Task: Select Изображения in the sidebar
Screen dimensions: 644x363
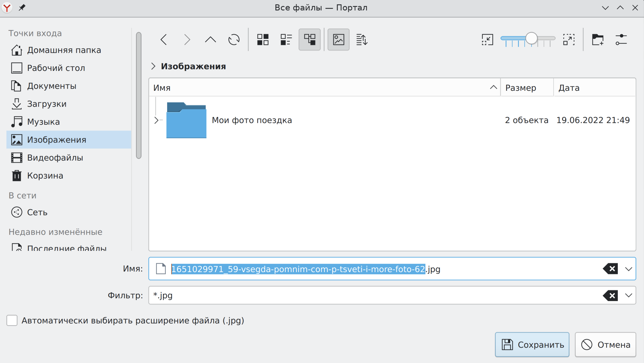Action: click(69, 140)
